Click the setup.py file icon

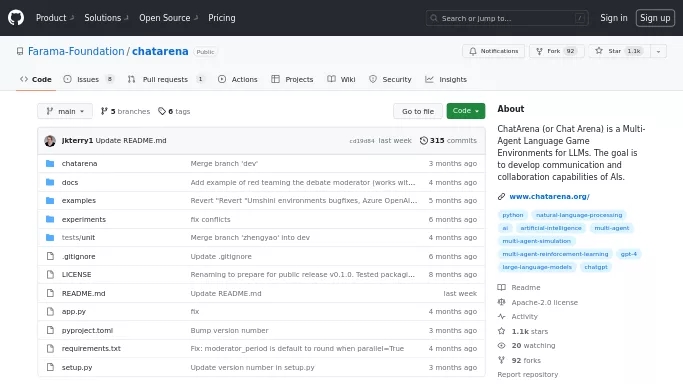[x=50, y=367]
